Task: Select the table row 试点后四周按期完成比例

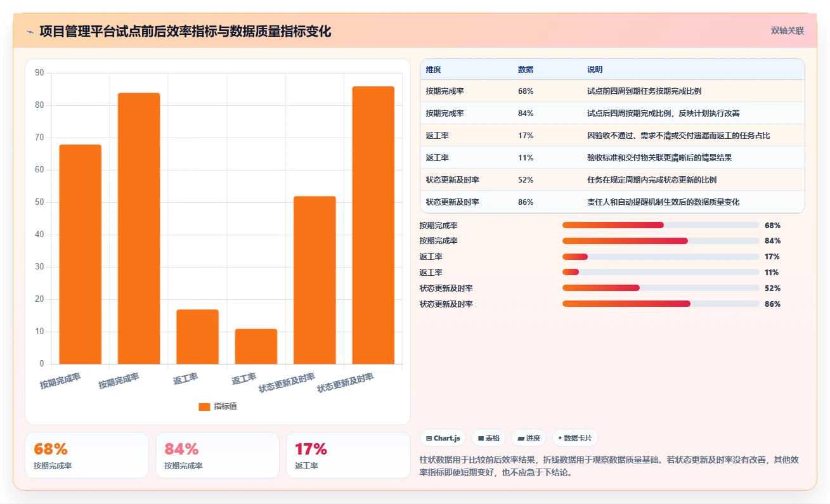Action: pyautogui.click(x=613, y=113)
